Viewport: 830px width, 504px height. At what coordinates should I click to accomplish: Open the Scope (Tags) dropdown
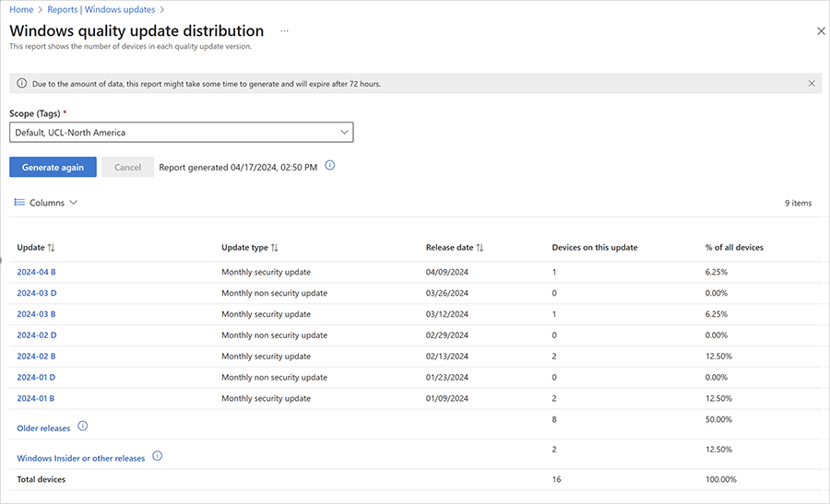(x=182, y=132)
